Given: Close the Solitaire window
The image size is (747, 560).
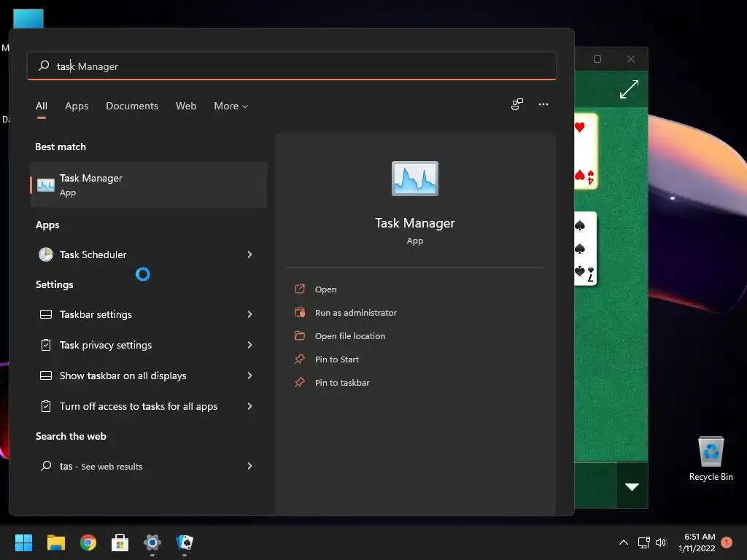Looking at the screenshot, I should [x=631, y=59].
